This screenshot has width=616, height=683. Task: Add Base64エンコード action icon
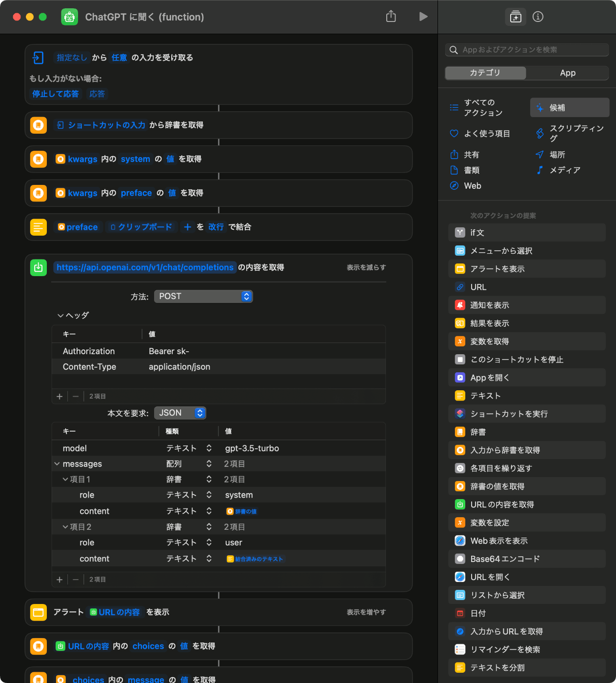[460, 559]
